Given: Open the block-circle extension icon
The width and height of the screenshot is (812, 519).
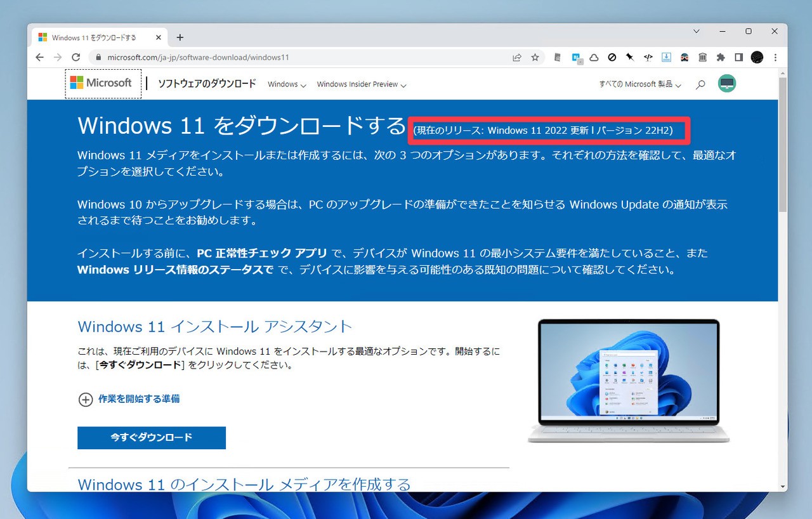Looking at the screenshot, I should [x=612, y=57].
